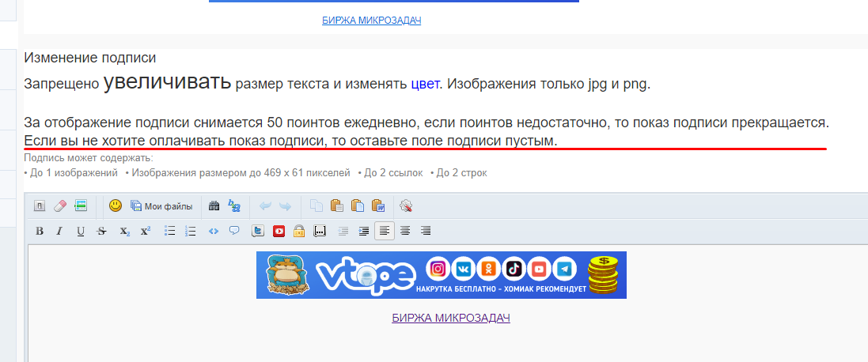Click the find and replace icon
This screenshot has height=362, width=868.
click(235, 206)
